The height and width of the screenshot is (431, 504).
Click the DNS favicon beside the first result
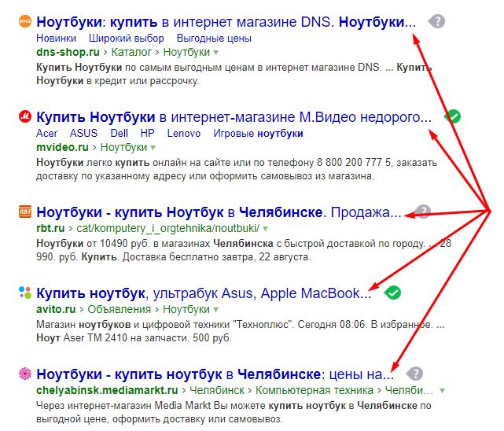click(x=25, y=21)
